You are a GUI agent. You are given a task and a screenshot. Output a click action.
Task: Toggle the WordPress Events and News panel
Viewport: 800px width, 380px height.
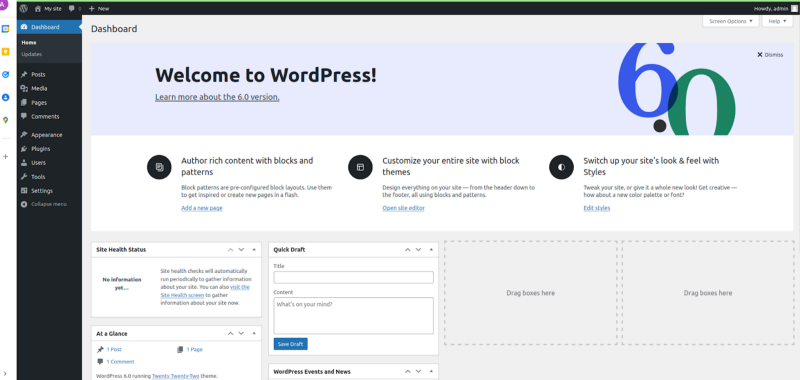[431, 371]
